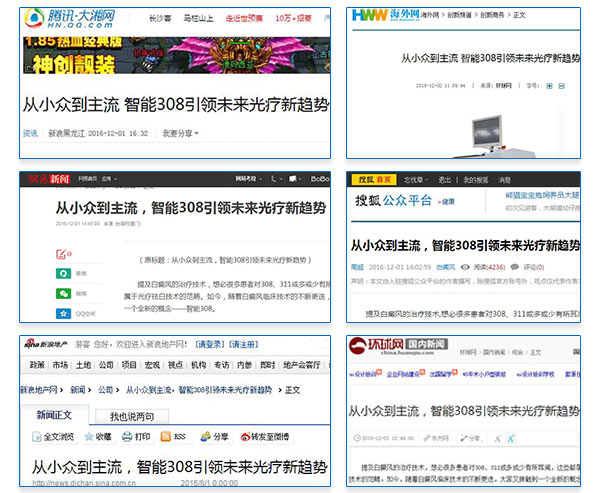Share via the green WeChat icon
600x493 pixels.
pyautogui.click(x=63, y=295)
